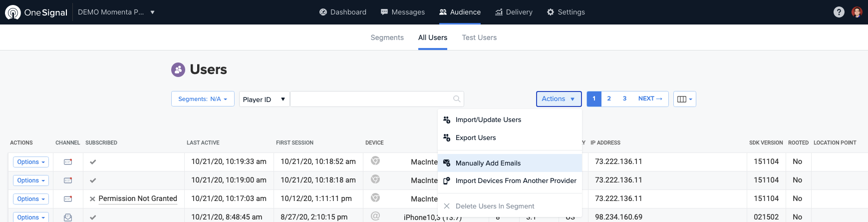Click the NEXT page link
The height and width of the screenshot is (222, 868).
[650, 98]
